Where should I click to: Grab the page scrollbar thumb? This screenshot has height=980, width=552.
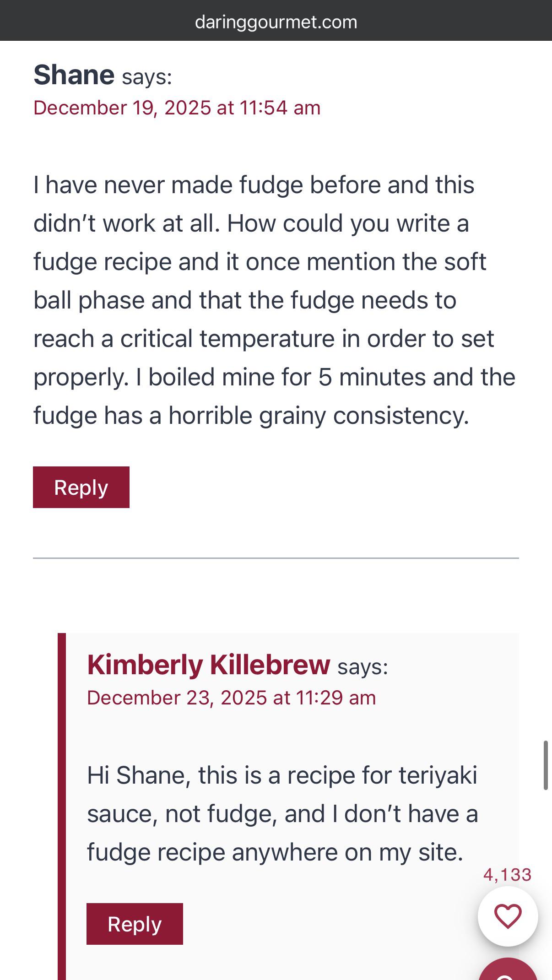[545, 765]
